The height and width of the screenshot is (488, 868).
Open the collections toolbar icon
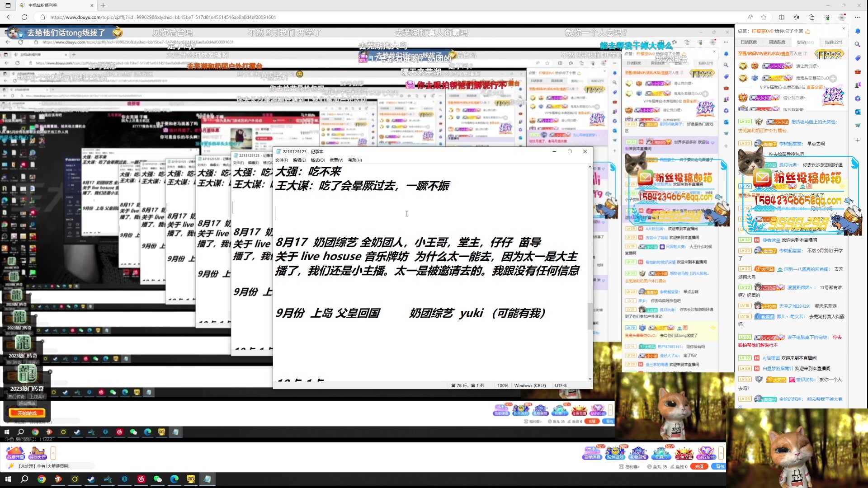coord(811,17)
